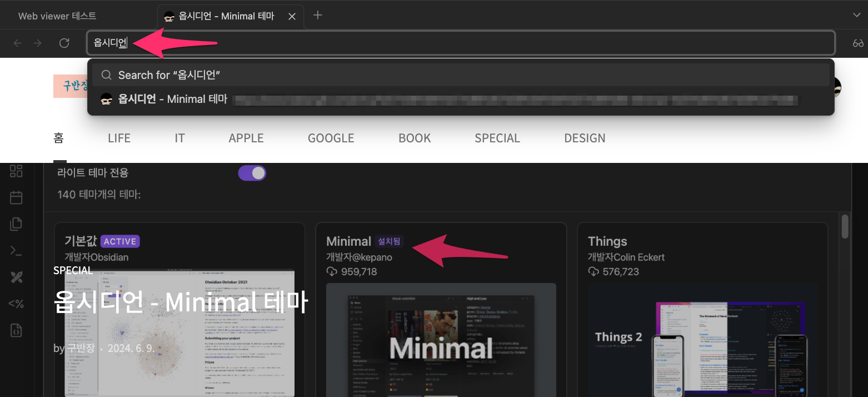Go to the APPLE category

[246, 138]
